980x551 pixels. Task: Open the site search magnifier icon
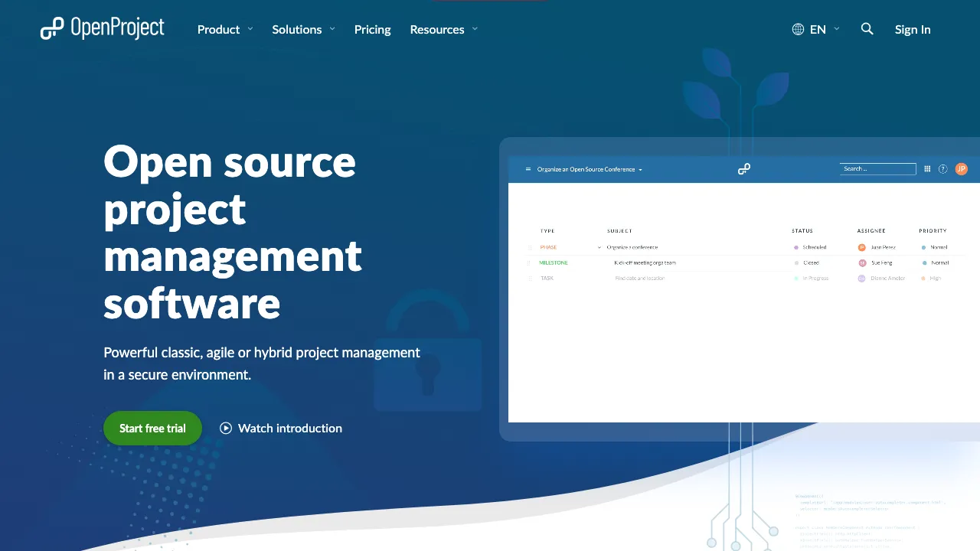point(867,29)
